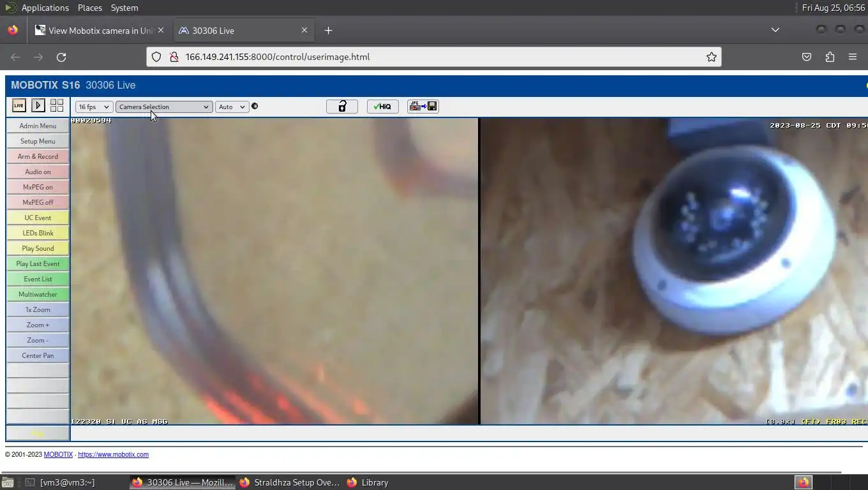Bookmark this page with star icon
Viewport: 868px width, 490px height.
point(712,57)
